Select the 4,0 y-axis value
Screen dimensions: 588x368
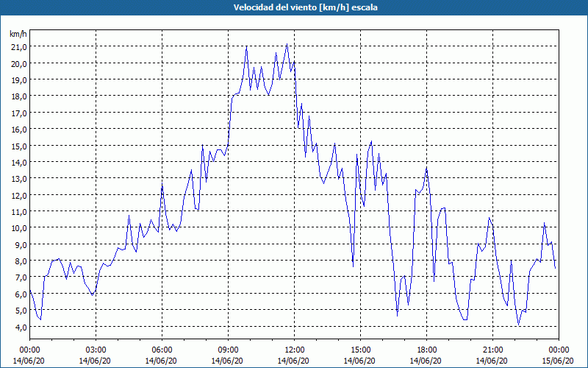(x=21, y=327)
